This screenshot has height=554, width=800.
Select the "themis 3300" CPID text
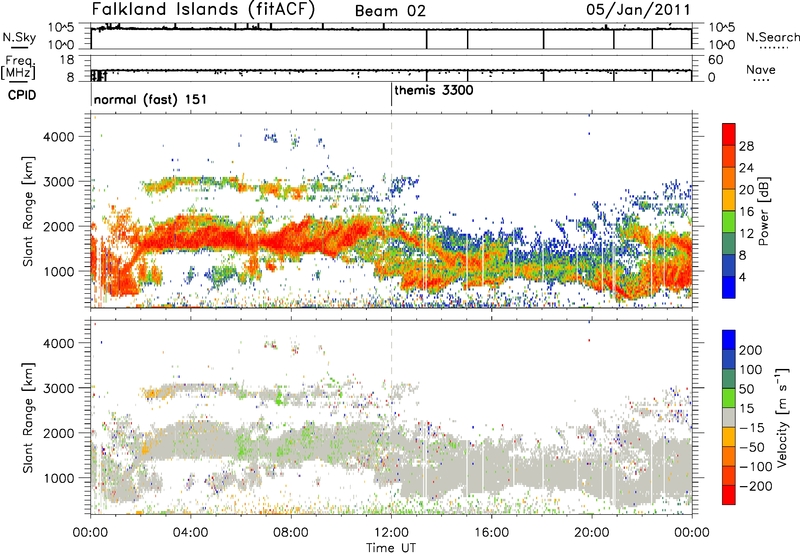click(434, 90)
